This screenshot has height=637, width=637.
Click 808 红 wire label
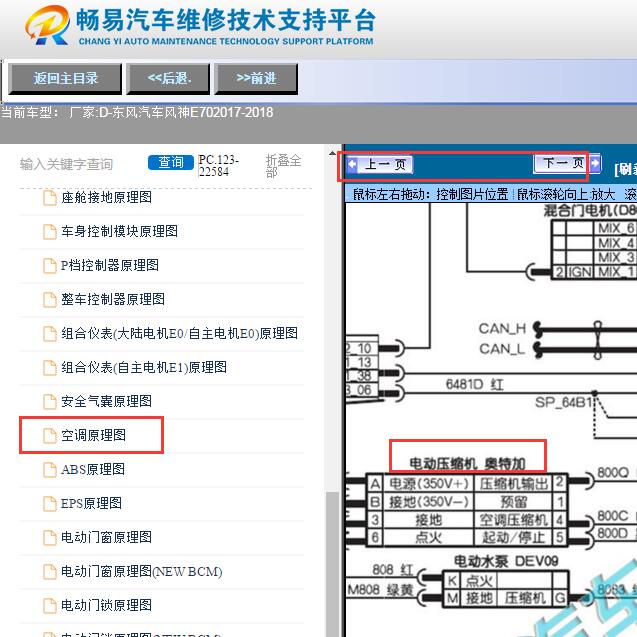pyautogui.click(x=393, y=570)
